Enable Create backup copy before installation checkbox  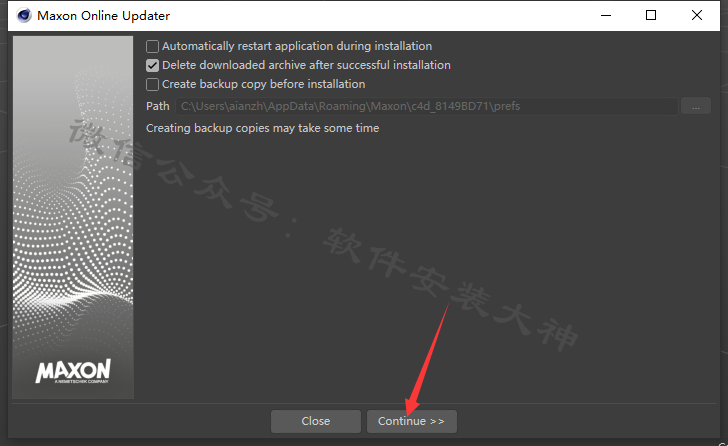[x=152, y=84]
